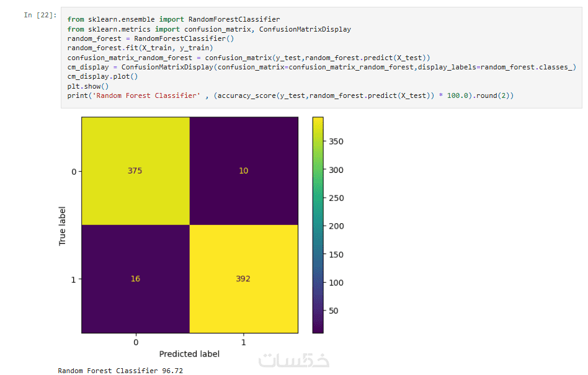Screen dimensions: 588x375
Task: Click the colorbar tick label 200
Action: 336,226
